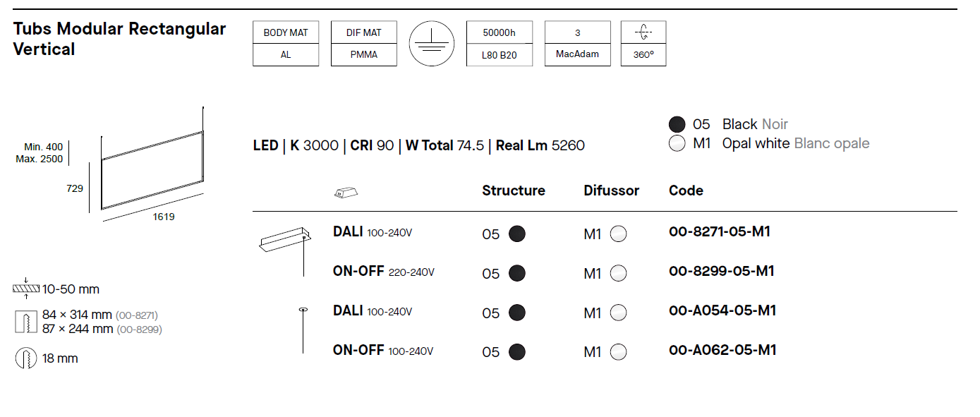Viewport: 980px width, 417px height.
Task: Click the driver icon in table header
Action: pyautogui.click(x=346, y=191)
